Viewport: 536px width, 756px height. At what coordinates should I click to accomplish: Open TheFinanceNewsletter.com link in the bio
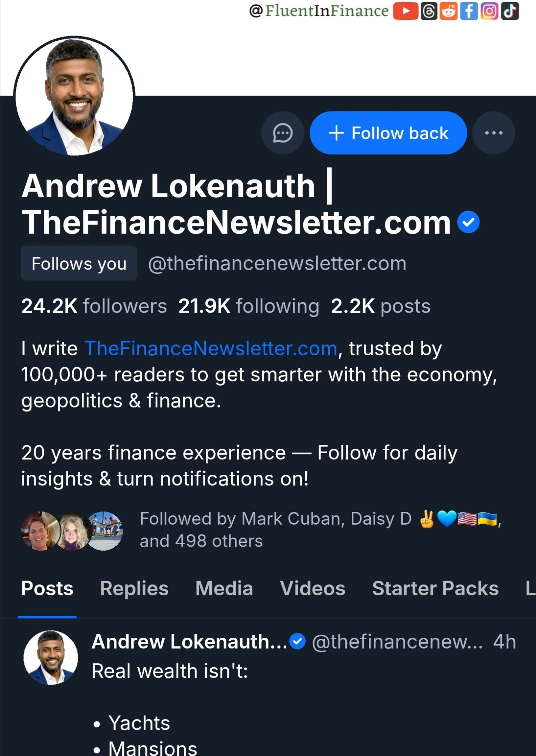tap(211, 348)
